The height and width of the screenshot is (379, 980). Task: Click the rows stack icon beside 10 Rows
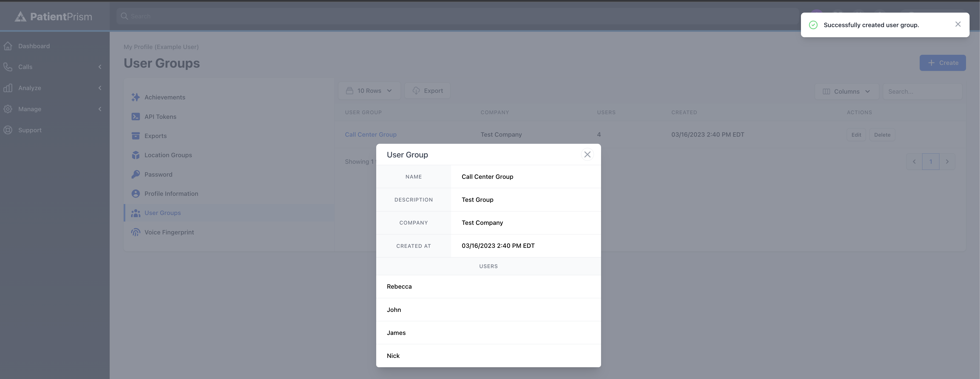pyautogui.click(x=349, y=90)
